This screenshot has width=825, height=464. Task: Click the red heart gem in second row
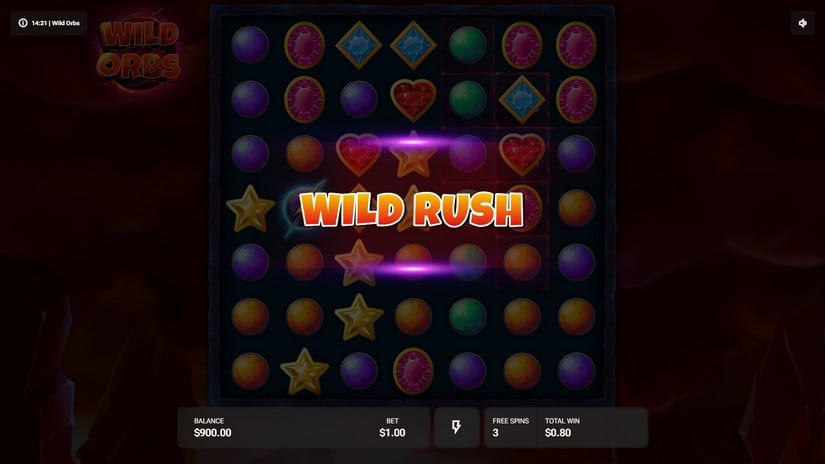point(413,100)
